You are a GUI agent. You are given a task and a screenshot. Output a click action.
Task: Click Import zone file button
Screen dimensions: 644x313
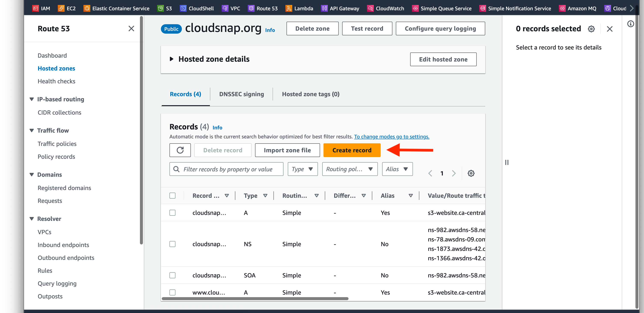coord(287,150)
